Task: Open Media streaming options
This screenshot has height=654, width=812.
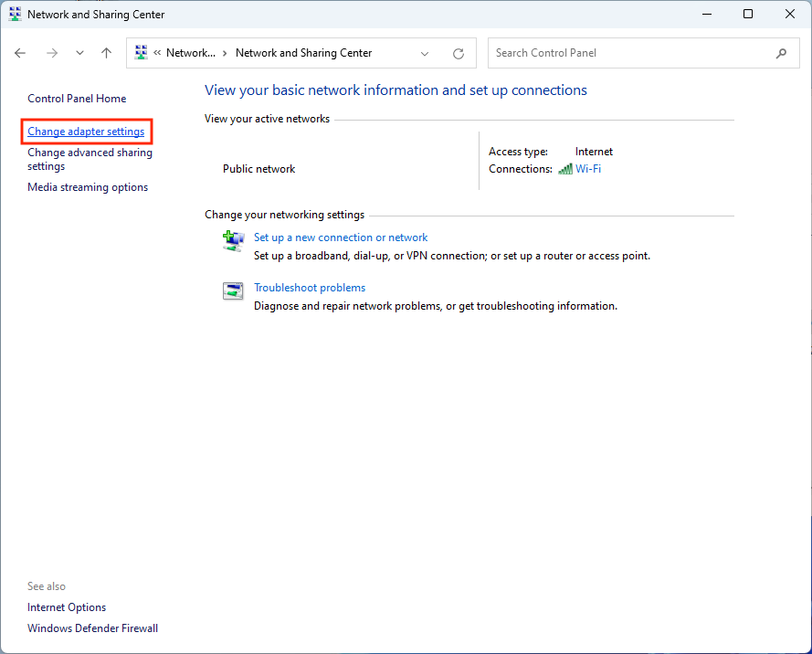Action: pos(88,187)
